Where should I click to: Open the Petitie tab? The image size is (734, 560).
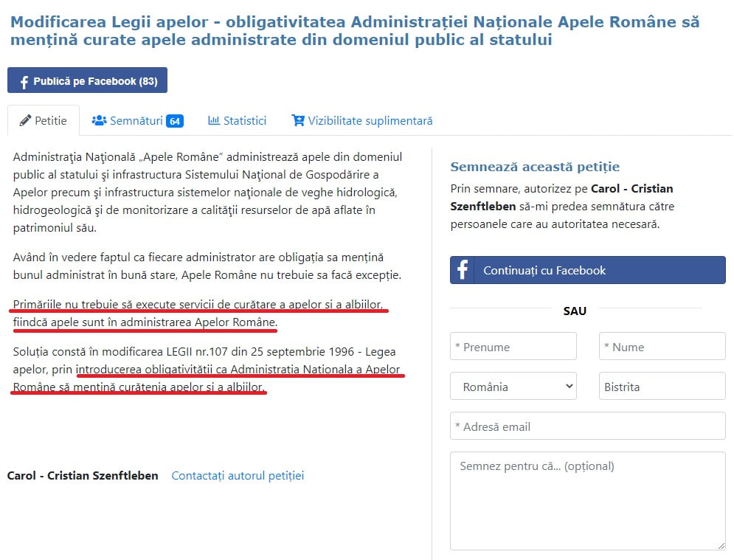(x=44, y=121)
